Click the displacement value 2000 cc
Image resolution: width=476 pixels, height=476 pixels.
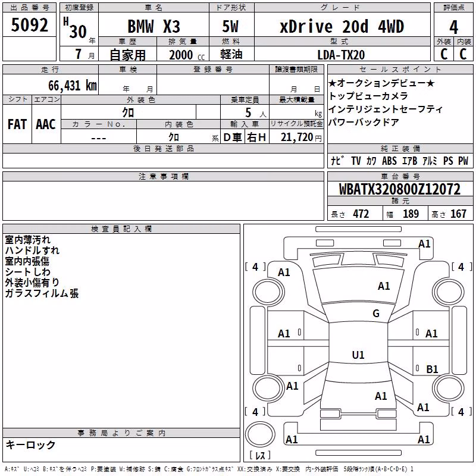(187, 55)
